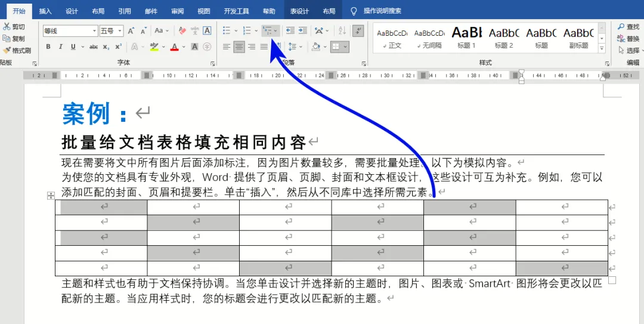Open the borders dropdown arrow

click(x=345, y=47)
